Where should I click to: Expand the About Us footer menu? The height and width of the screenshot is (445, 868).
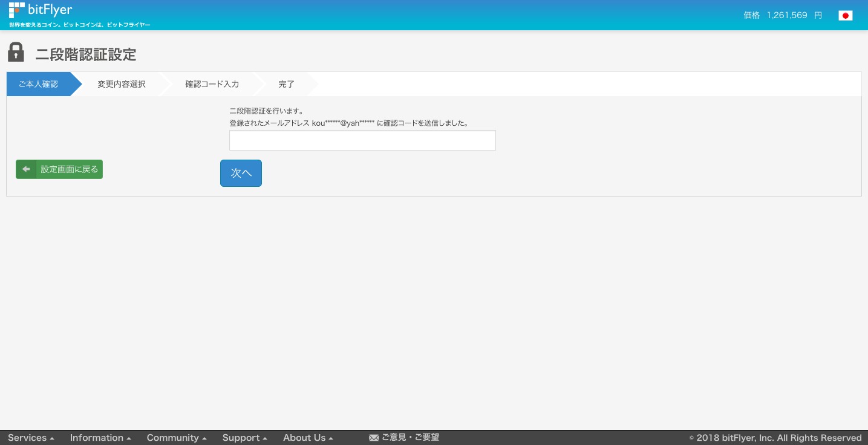pos(308,438)
